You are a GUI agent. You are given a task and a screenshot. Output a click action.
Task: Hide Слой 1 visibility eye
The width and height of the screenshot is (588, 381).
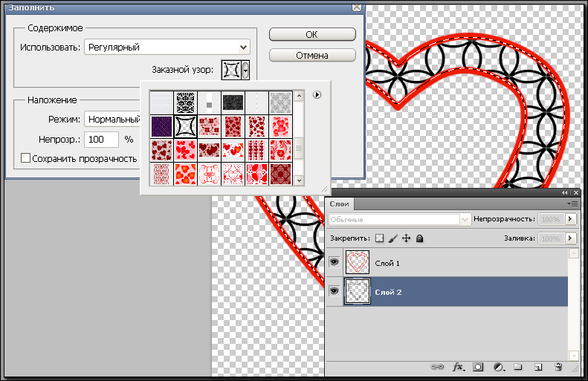coord(334,262)
